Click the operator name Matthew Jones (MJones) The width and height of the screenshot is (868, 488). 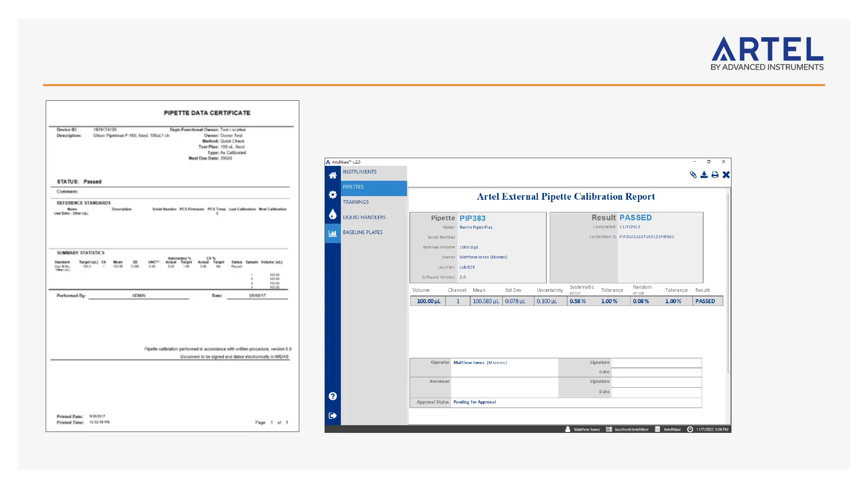tap(480, 362)
